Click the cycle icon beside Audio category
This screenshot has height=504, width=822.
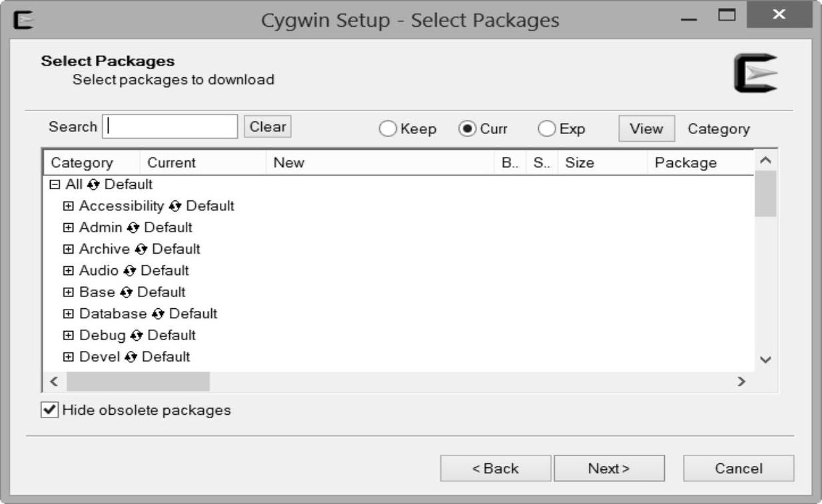[x=129, y=271]
